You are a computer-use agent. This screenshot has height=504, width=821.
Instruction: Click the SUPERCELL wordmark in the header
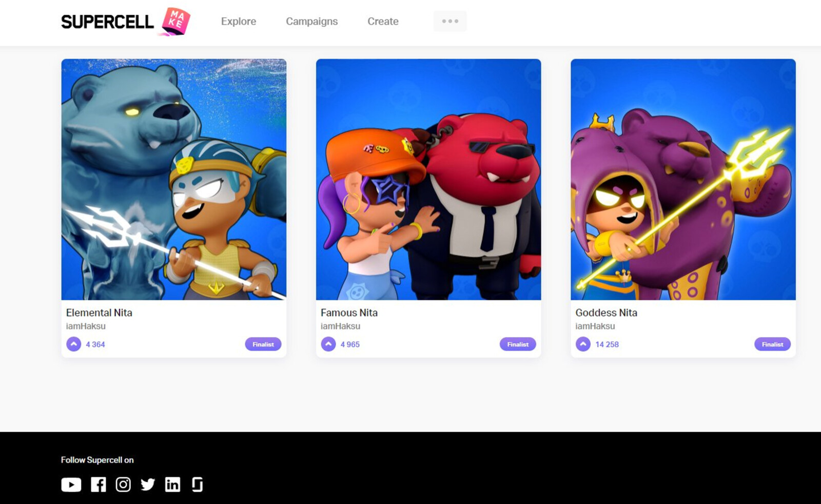107,22
